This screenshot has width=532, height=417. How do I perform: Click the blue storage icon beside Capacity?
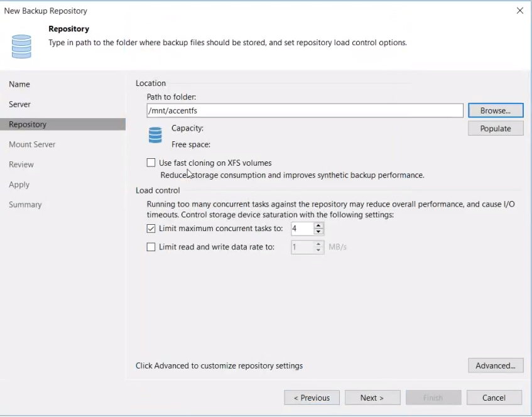[155, 136]
